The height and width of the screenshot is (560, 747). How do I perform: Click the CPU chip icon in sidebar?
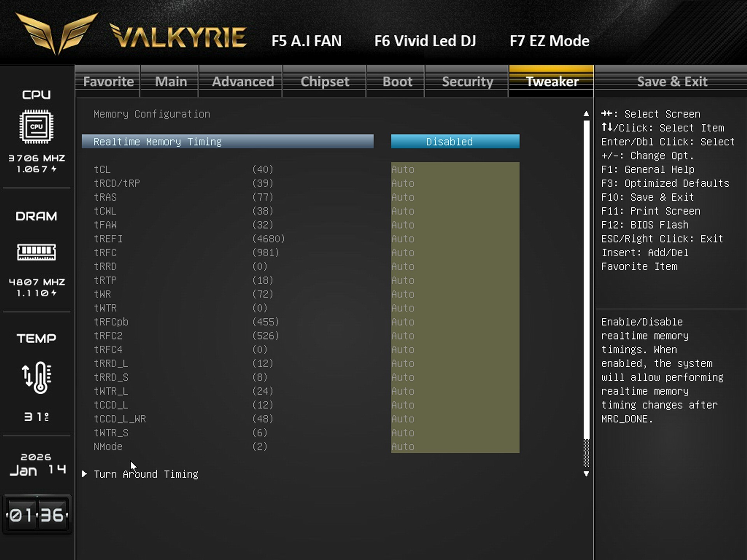(36, 126)
